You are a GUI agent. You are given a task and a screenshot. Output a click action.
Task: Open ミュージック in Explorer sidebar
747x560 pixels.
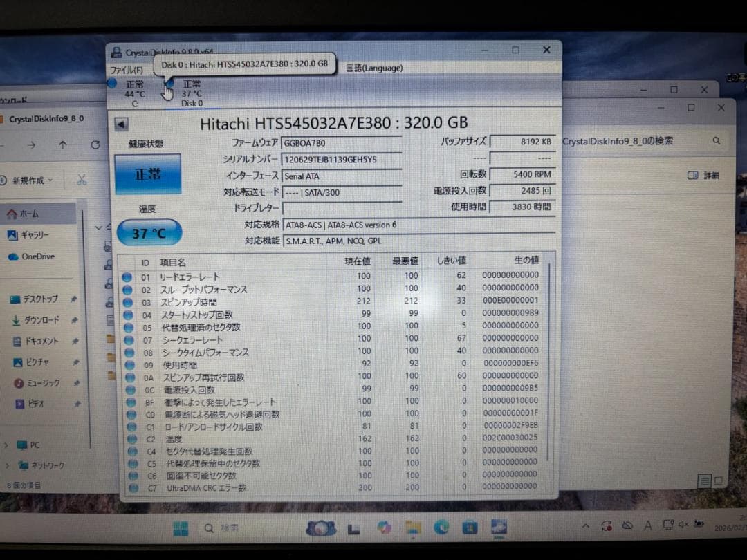click(x=37, y=383)
